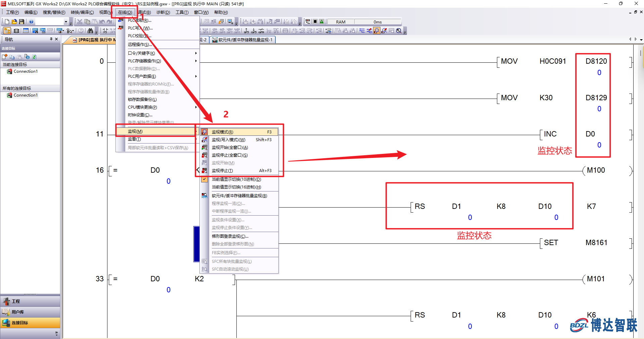
Task: Click the ladder editor vertical scrollbar
Action: (x=640, y=191)
